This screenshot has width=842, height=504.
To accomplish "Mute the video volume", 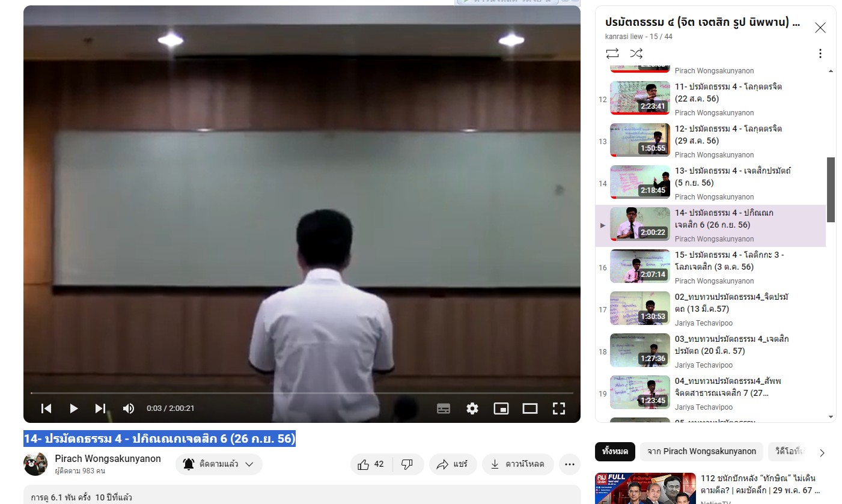I will (128, 408).
